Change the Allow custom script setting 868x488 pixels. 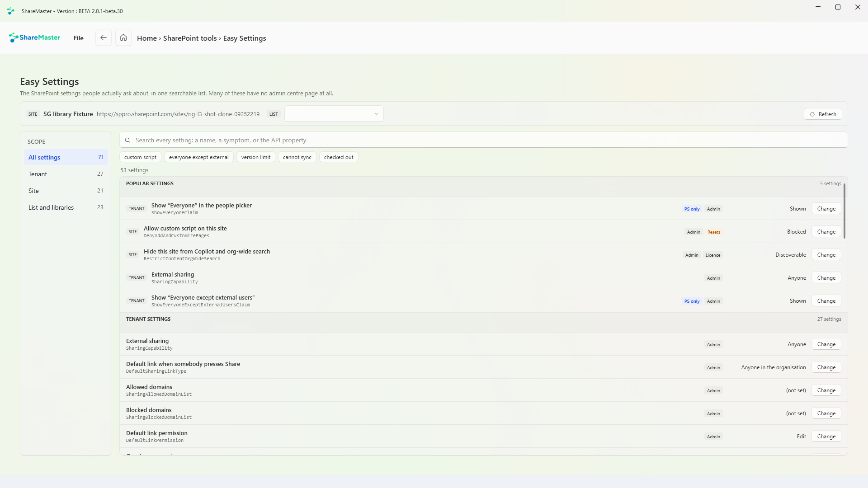click(826, 232)
